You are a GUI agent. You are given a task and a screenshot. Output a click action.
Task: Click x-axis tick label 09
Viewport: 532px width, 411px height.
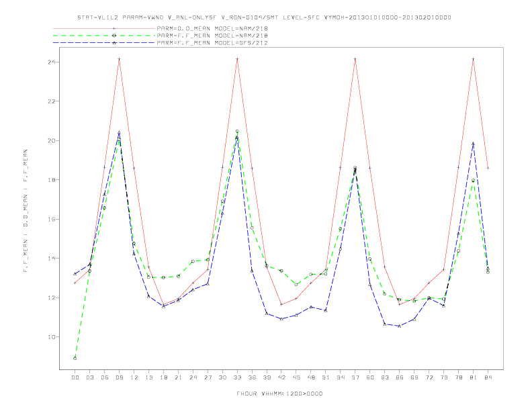[x=119, y=377]
